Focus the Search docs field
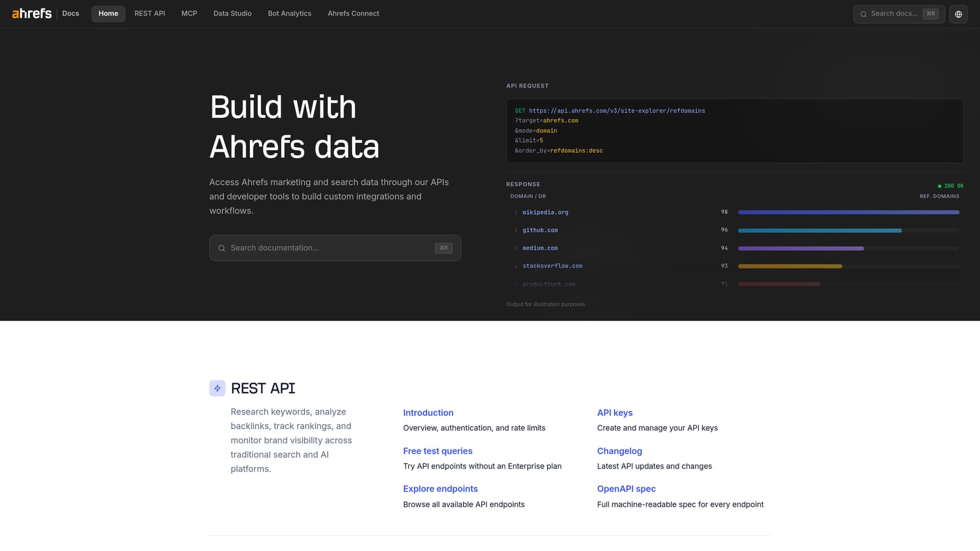The height and width of the screenshot is (551, 980). [x=899, y=14]
